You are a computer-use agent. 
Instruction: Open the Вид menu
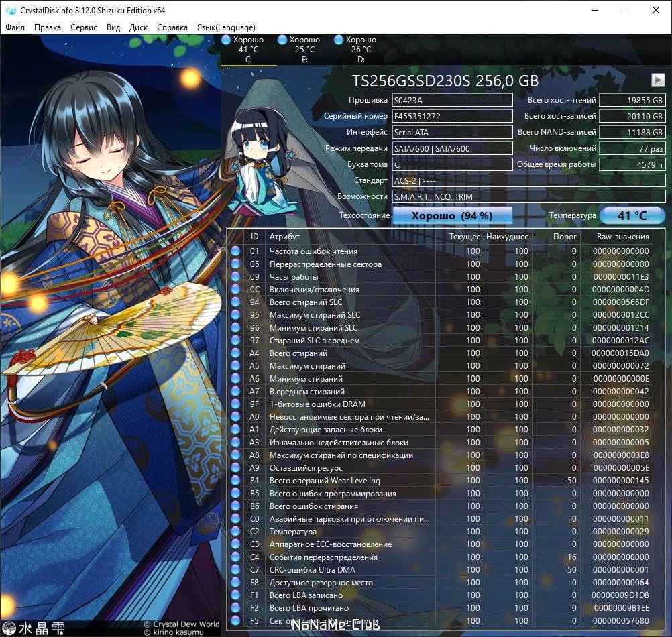pos(113,27)
